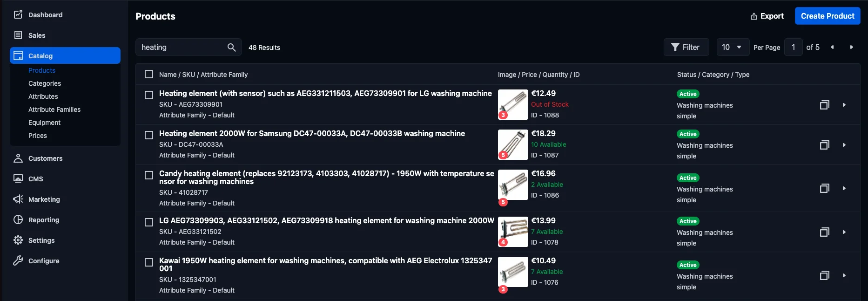Click the Catalog sidebar icon

click(18, 55)
